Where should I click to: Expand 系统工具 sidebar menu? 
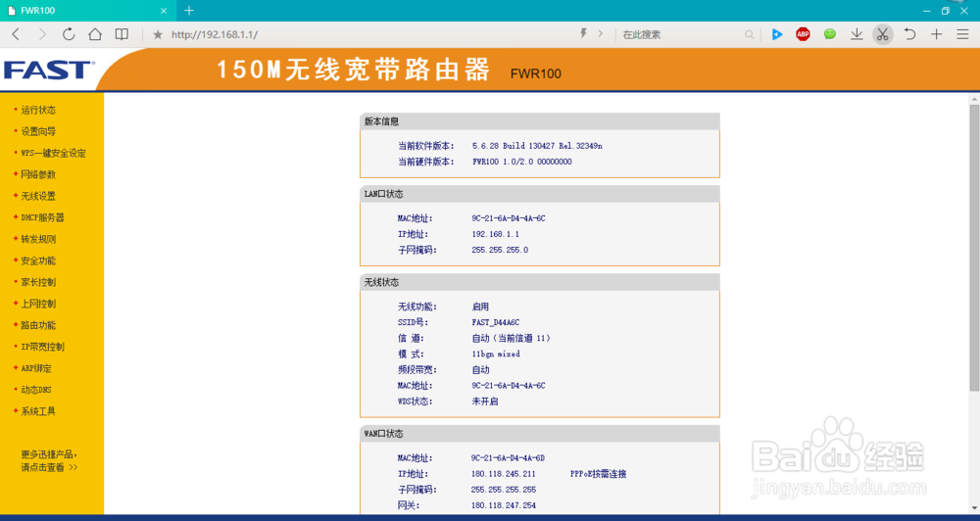[x=38, y=411]
